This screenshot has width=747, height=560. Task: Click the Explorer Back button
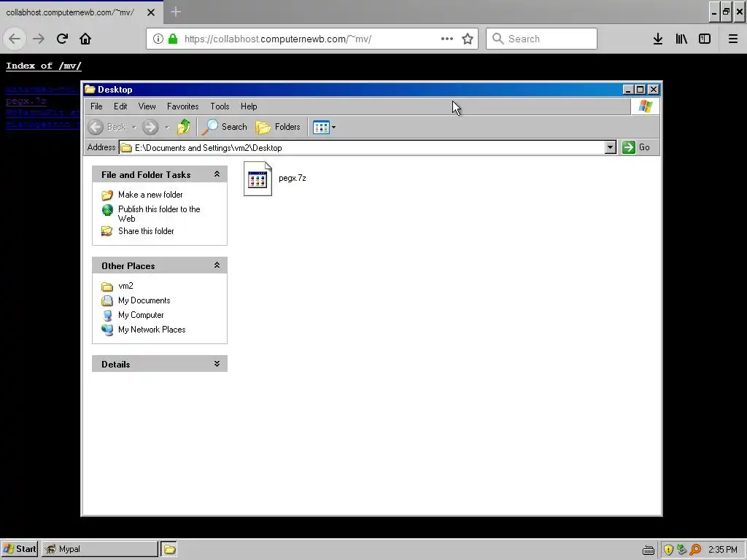click(x=108, y=127)
